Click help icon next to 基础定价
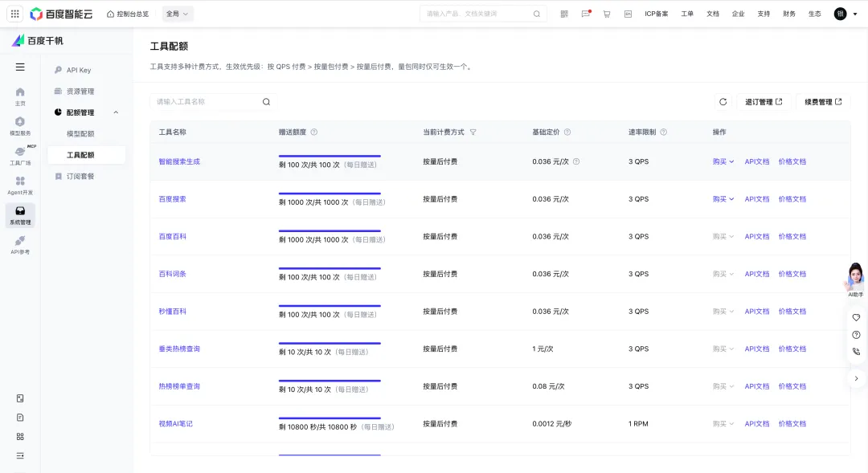Screen dimensions: 868x473 (x=567, y=133)
